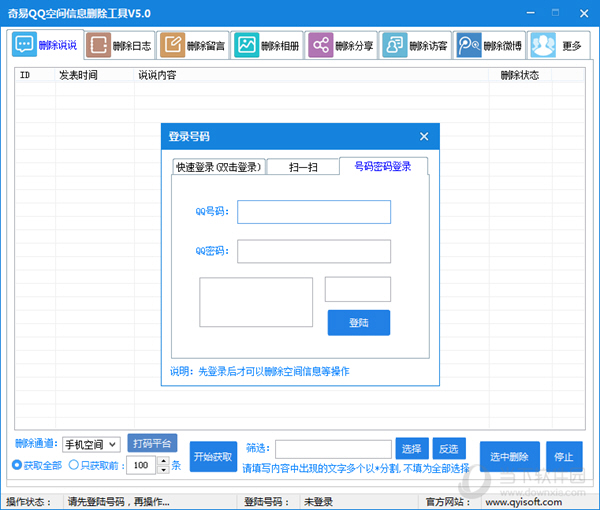Image resolution: width=600 pixels, height=510 pixels.
Task: Open the 删除留言 tab label
Action: (x=206, y=46)
